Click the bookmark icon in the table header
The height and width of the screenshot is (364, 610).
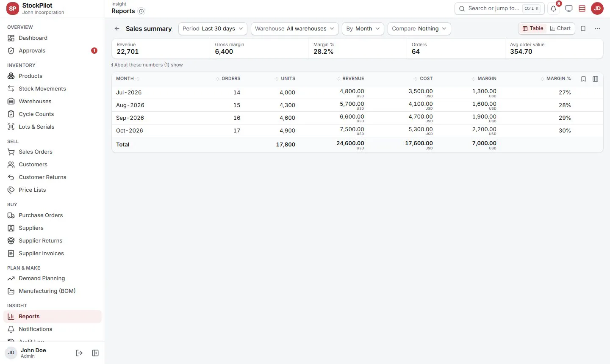click(x=583, y=79)
